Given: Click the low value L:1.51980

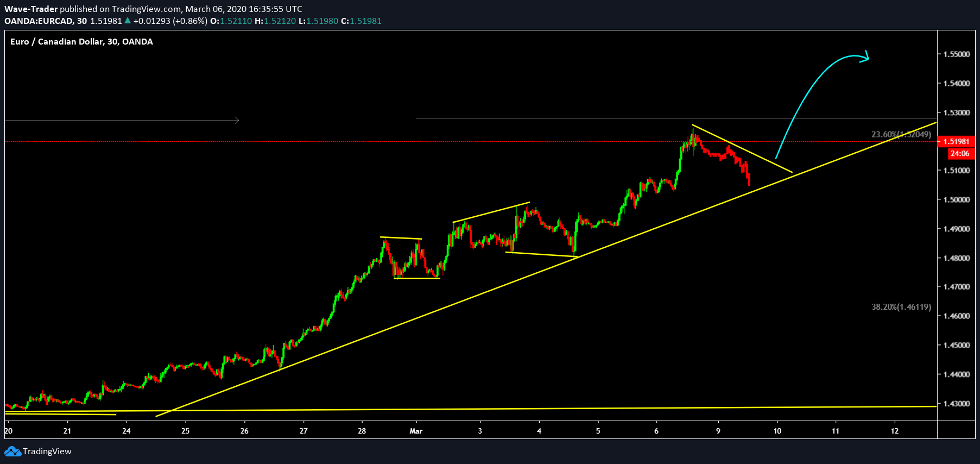Looking at the screenshot, I should click(x=319, y=21).
